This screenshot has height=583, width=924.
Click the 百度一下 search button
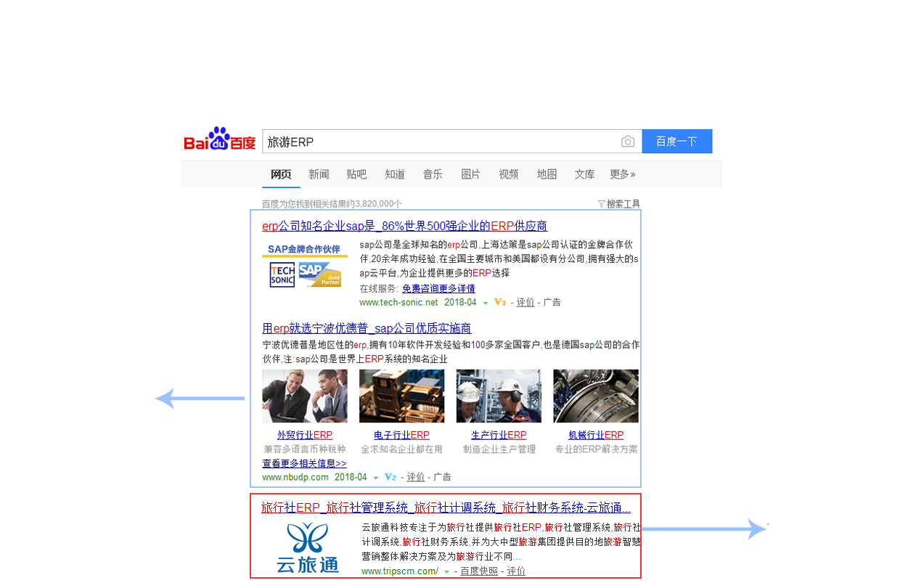click(x=677, y=142)
